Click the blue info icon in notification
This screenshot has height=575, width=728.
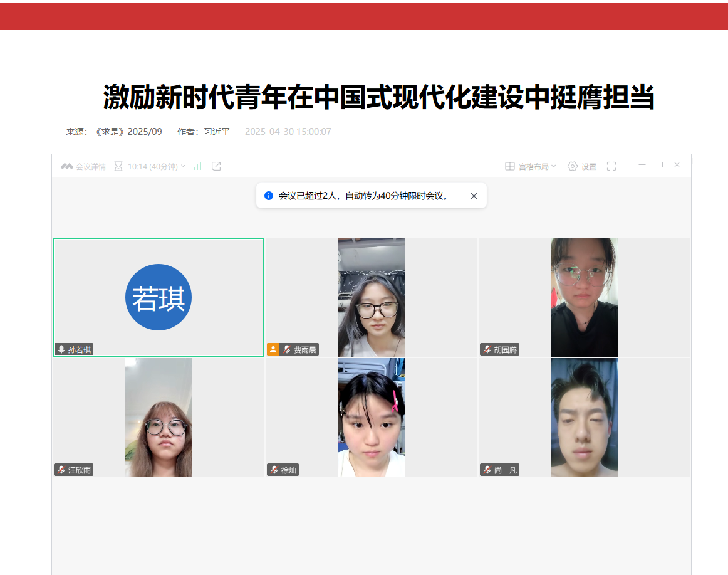(268, 196)
